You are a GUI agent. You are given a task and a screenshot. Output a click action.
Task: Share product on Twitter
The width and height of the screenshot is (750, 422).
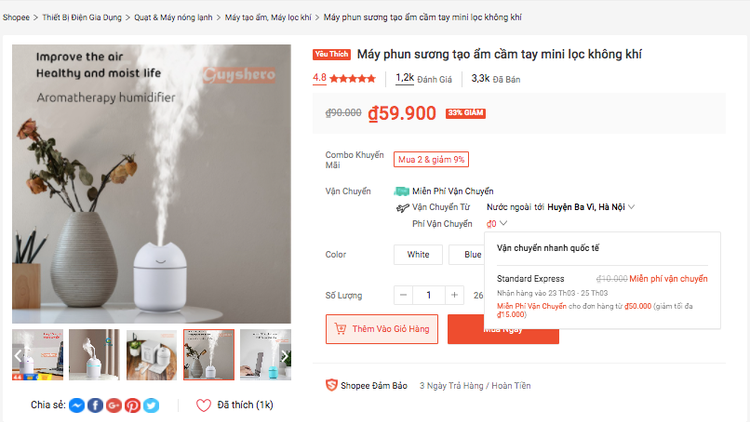point(151,405)
